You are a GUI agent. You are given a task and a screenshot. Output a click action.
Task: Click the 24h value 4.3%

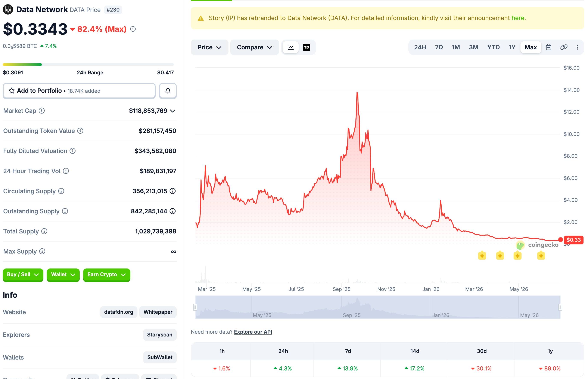[283, 368]
